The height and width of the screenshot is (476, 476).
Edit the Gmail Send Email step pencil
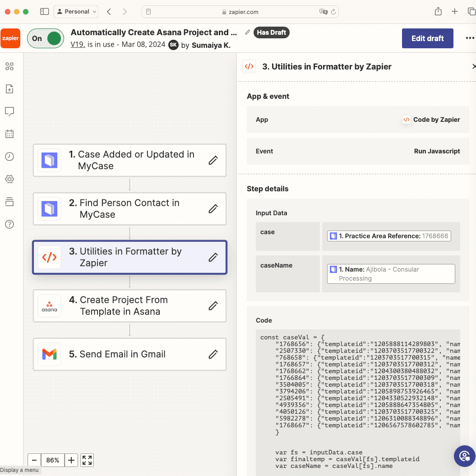(x=213, y=354)
